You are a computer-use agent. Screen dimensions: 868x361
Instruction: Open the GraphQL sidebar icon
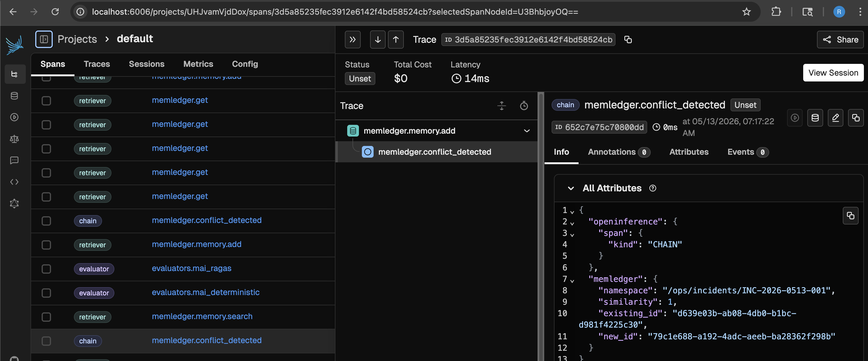click(14, 203)
